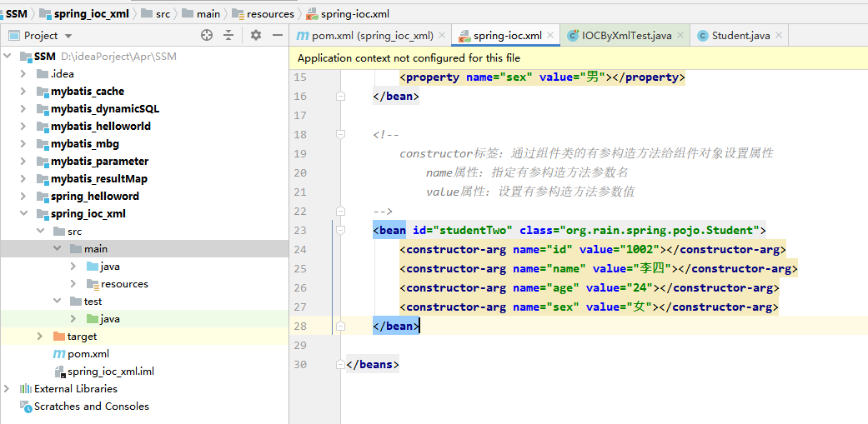
Task: Close the pom.xml editor tab
Action: [441, 36]
